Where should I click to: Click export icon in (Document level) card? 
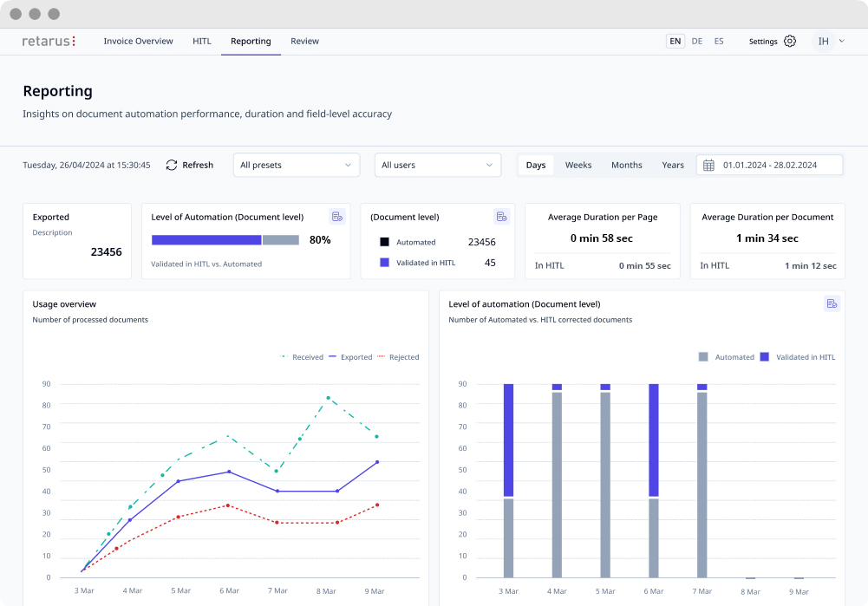click(x=501, y=217)
